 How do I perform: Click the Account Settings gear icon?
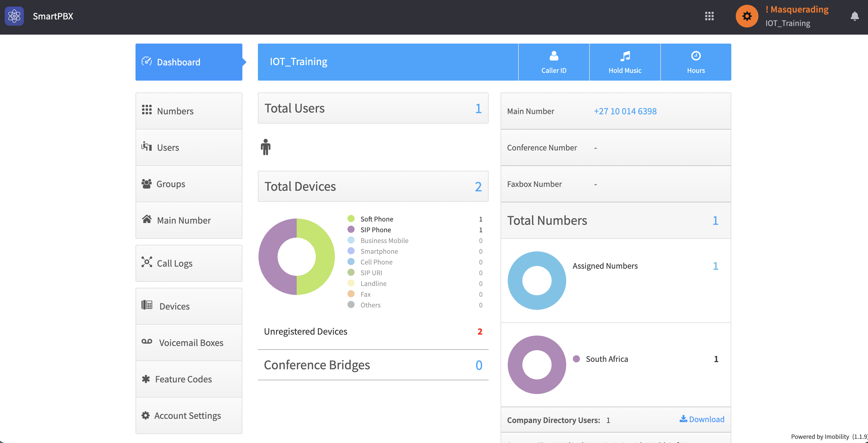coord(145,415)
